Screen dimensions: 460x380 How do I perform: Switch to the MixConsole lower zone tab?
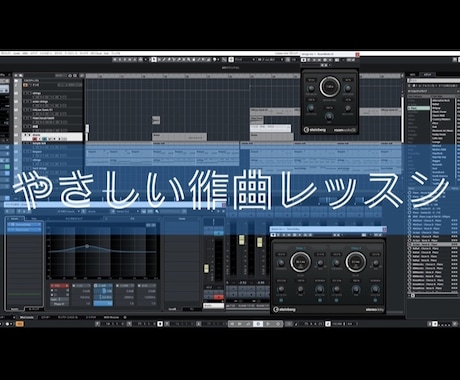(x=27, y=317)
